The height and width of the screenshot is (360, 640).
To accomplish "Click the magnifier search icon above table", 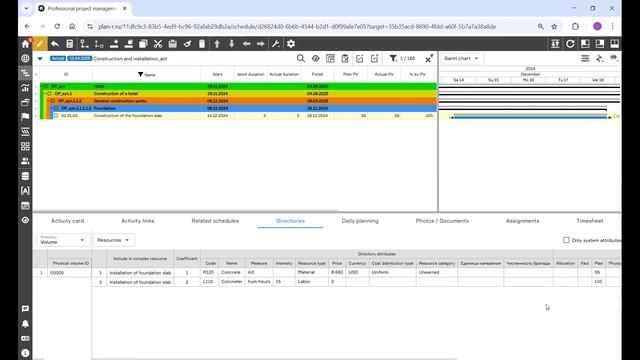I will coord(301,59).
